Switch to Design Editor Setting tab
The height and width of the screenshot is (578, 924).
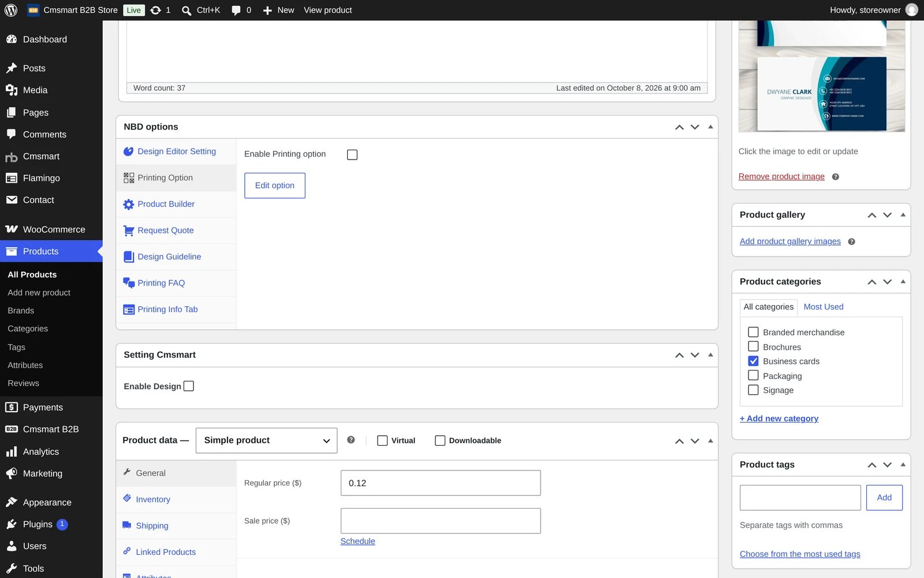[x=176, y=151]
